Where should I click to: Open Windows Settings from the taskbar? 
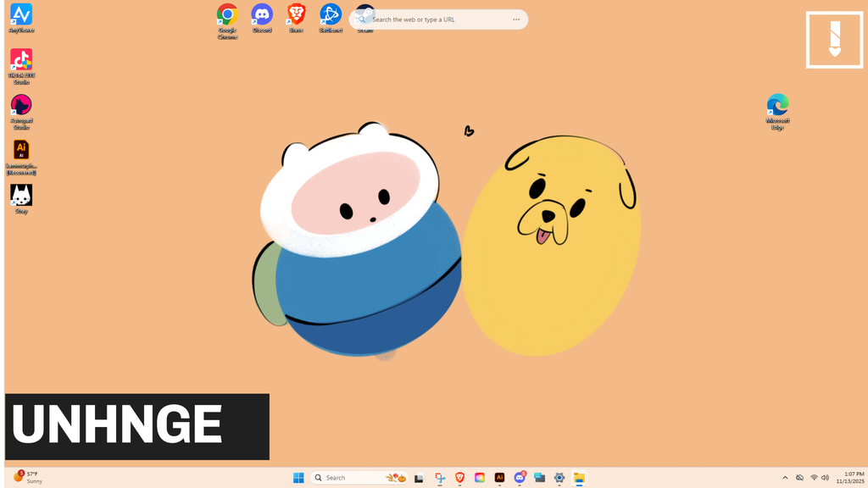559,478
